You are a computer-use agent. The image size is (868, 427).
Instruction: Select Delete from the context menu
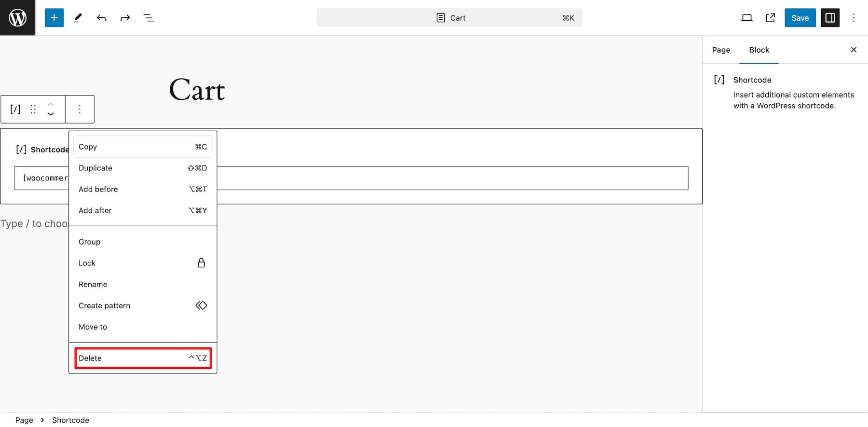pos(91,358)
